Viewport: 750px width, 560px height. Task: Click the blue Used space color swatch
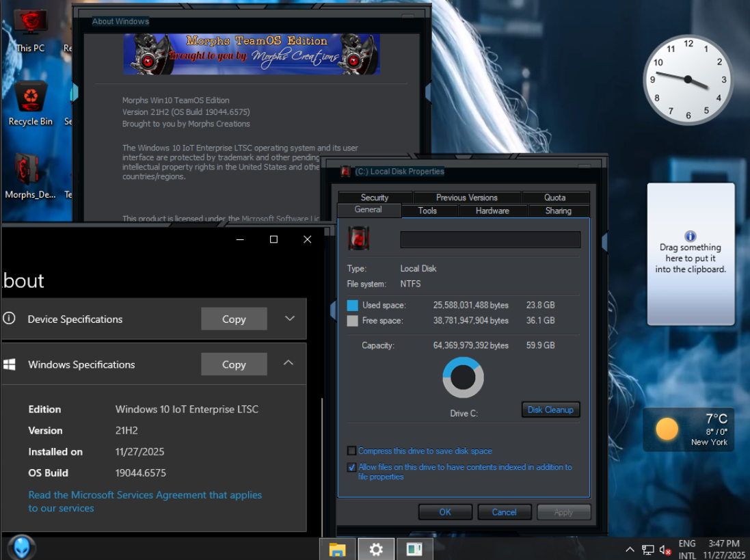(353, 305)
